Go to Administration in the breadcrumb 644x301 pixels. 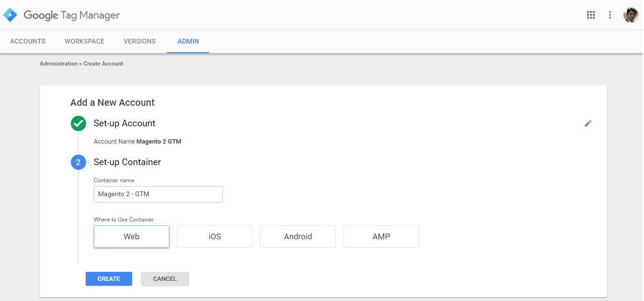[58, 64]
